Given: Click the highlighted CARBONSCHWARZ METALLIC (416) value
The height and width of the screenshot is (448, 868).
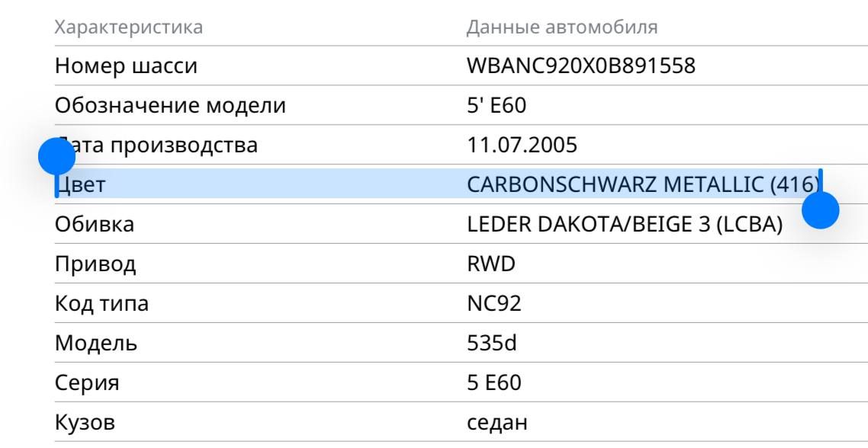Looking at the screenshot, I should click(x=642, y=184).
